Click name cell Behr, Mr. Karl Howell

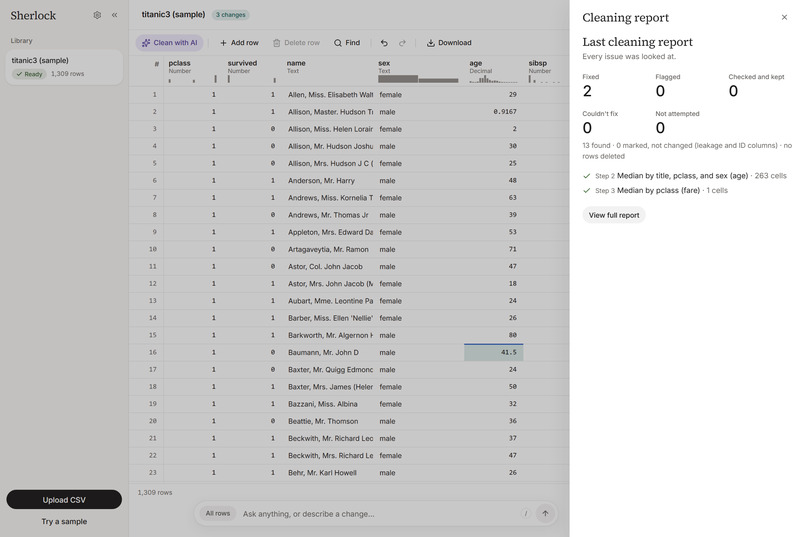[328, 473]
